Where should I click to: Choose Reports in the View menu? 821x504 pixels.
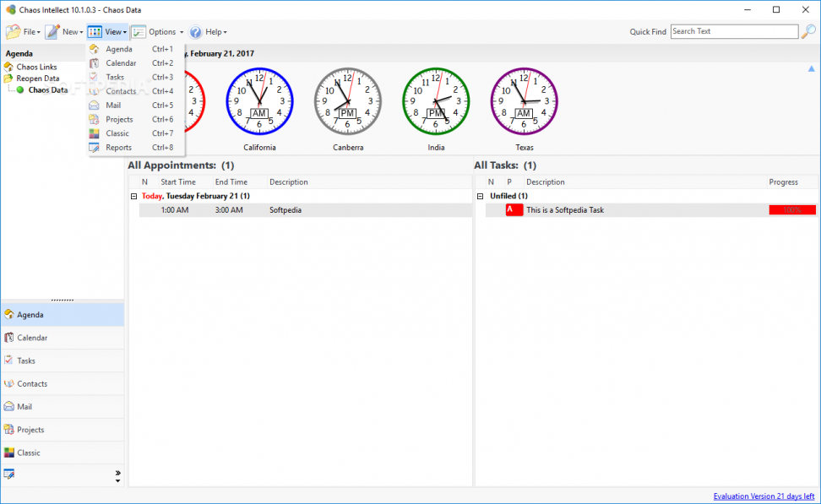[117, 147]
